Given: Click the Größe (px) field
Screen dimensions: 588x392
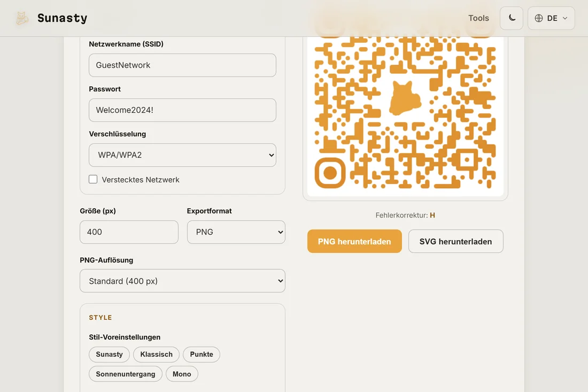Looking at the screenshot, I should click(129, 232).
